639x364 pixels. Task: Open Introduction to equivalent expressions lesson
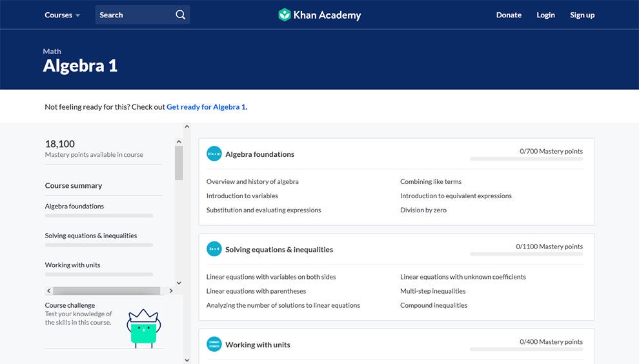pyautogui.click(x=456, y=196)
